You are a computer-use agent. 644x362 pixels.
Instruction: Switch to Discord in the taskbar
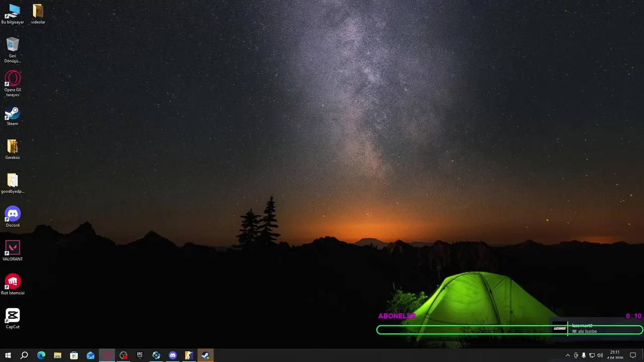tap(173, 355)
